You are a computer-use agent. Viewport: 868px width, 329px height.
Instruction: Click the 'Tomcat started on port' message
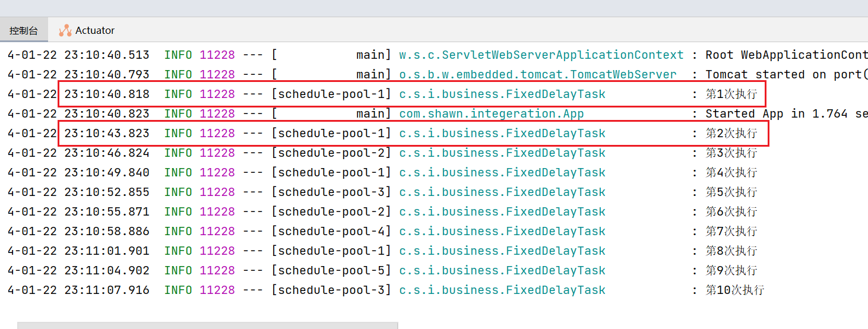(787, 74)
